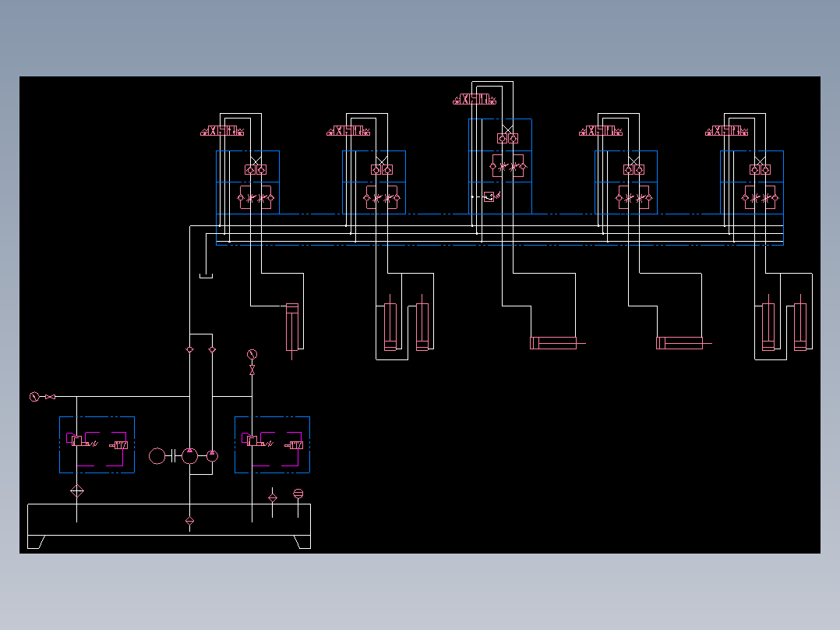Click the small reducing valve at the center module bottom
The height and width of the screenshot is (630, 840).
click(x=490, y=196)
